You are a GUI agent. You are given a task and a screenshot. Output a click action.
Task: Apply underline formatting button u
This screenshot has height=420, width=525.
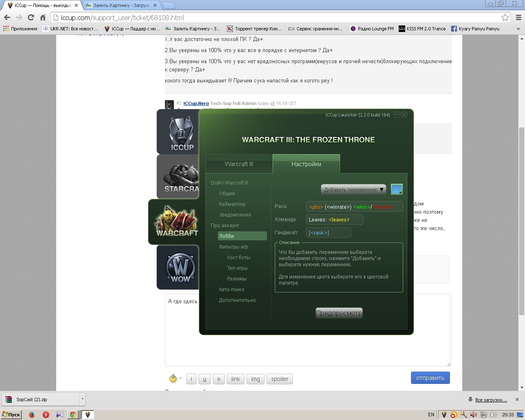pyautogui.click(x=205, y=379)
